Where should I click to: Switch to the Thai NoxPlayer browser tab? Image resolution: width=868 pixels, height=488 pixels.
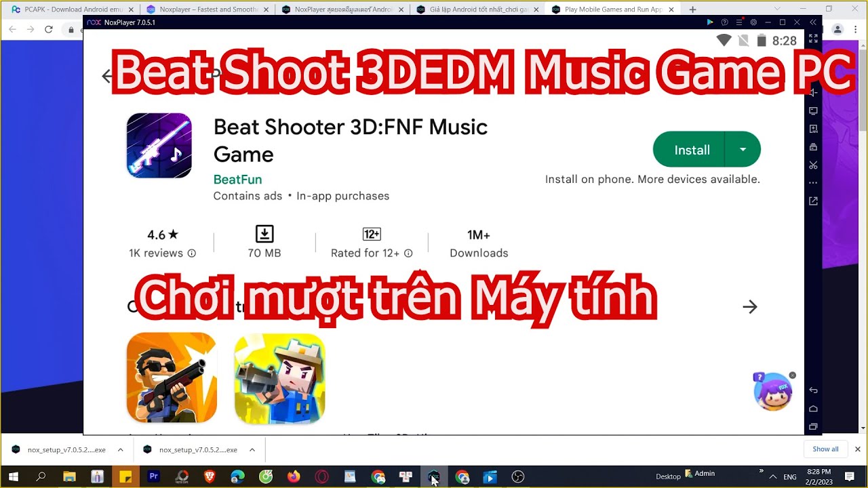coord(343,9)
